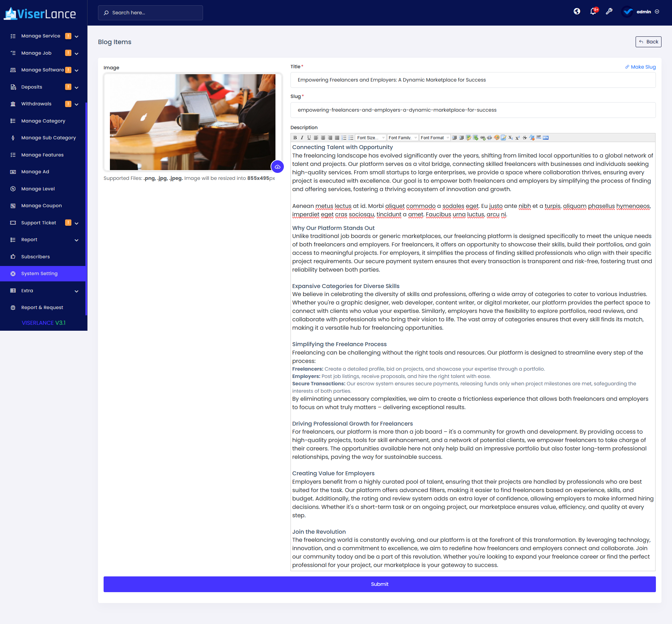Open the Font Format dropdown

click(435, 138)
